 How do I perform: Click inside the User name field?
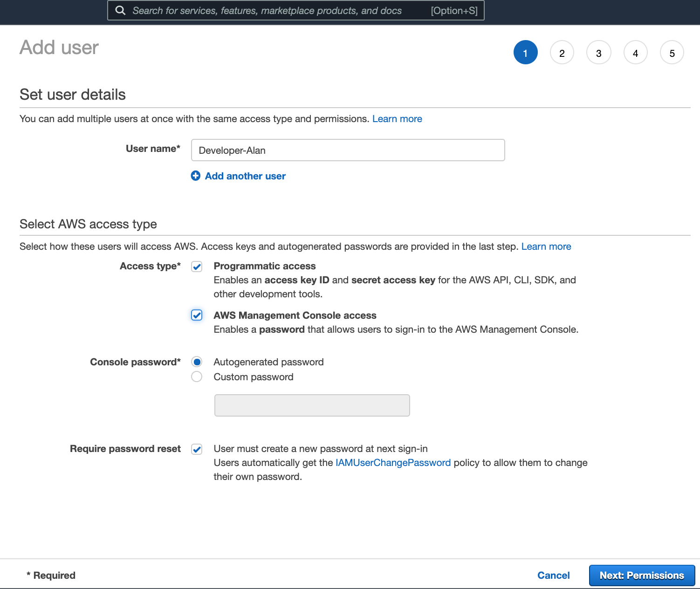click(x=348, y=150)
